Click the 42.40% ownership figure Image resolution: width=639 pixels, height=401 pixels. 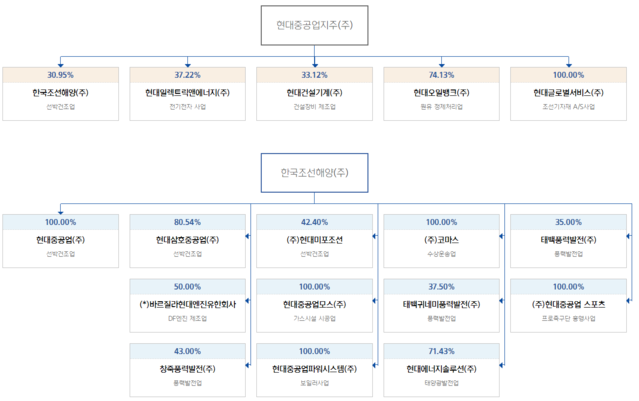[x=314, y=222]
